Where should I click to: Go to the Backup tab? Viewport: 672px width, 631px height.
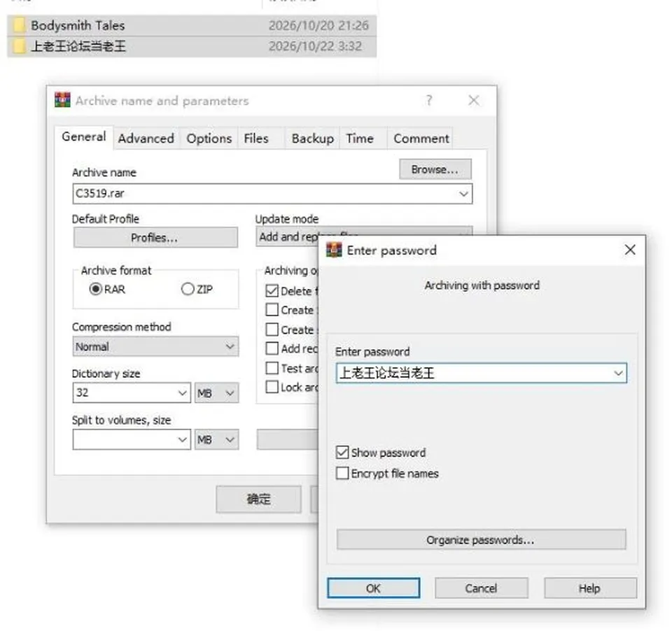click(x=312, y=139)
